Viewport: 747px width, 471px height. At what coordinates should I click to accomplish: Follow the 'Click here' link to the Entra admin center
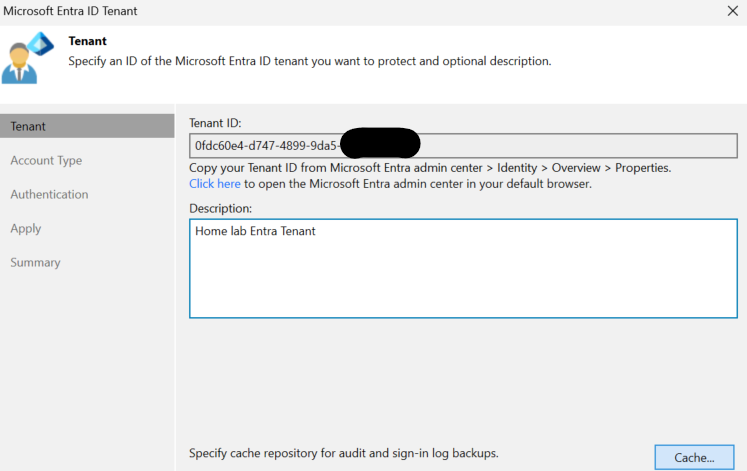click(x=215, y=184)
